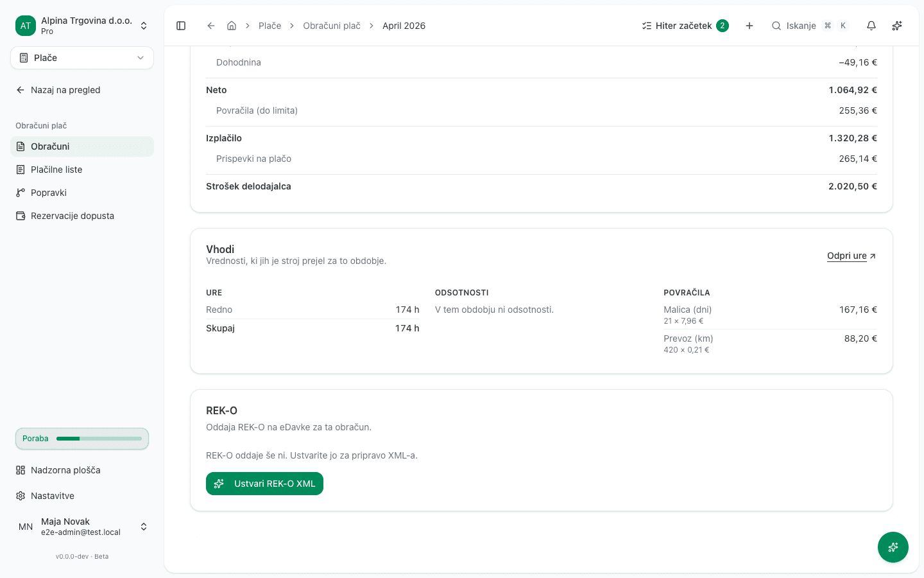Open the Plače module dropdown
This screenshot has height=578, width=924.
coord(82,58)
